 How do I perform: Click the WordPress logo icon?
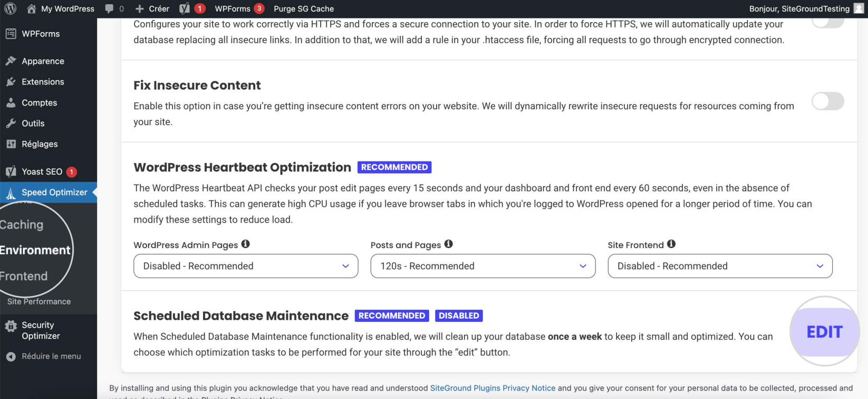click(x=11, y=8)
